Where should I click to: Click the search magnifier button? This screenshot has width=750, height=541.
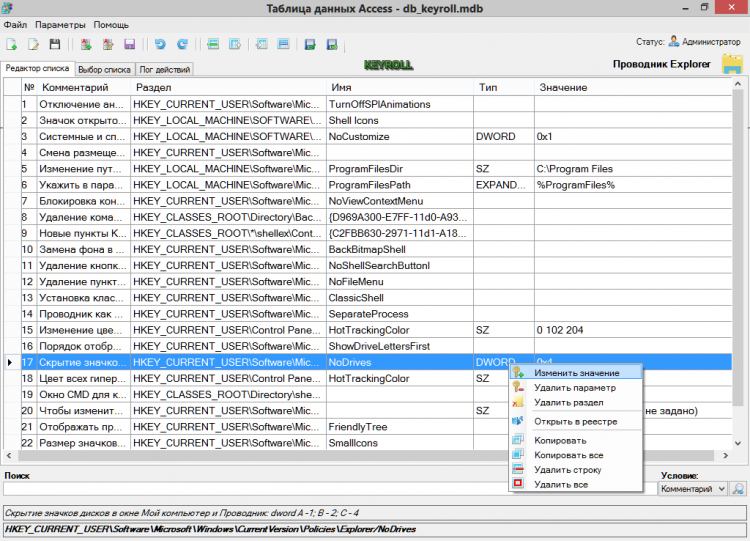[x=738, y=489]
